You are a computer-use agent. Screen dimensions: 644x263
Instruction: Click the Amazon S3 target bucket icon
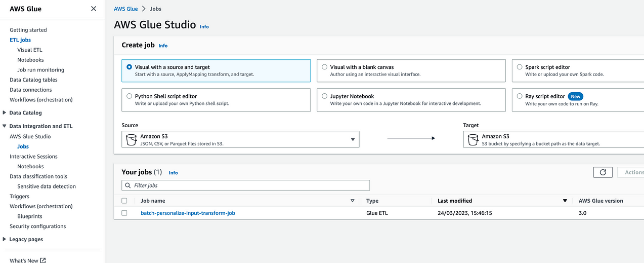(x=473, y=139)
